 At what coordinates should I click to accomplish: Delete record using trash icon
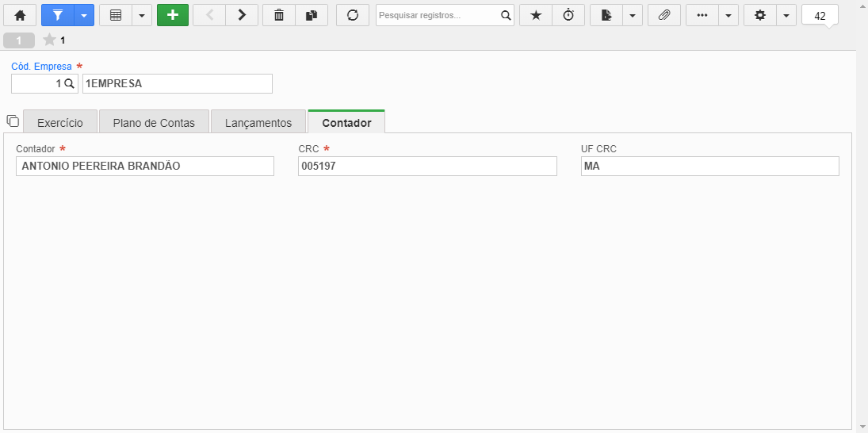pyautogui.click(x=279, y=15)
